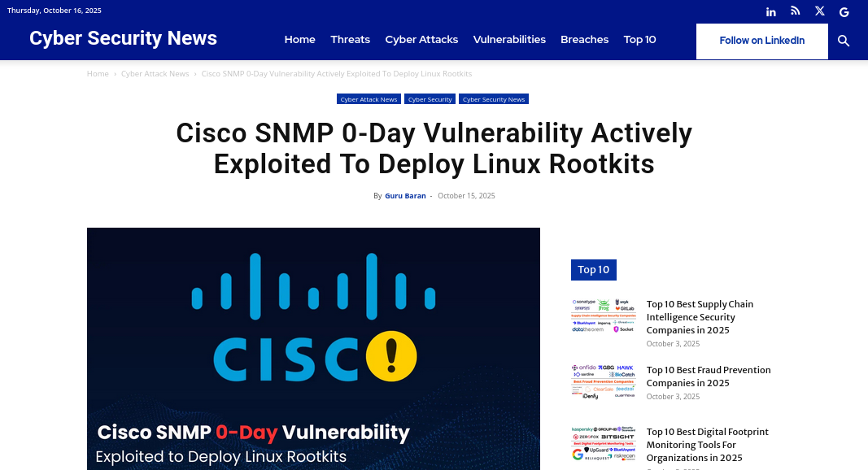Select the Home menu item
The image size is (868, 470).
[x=299, y=39]
